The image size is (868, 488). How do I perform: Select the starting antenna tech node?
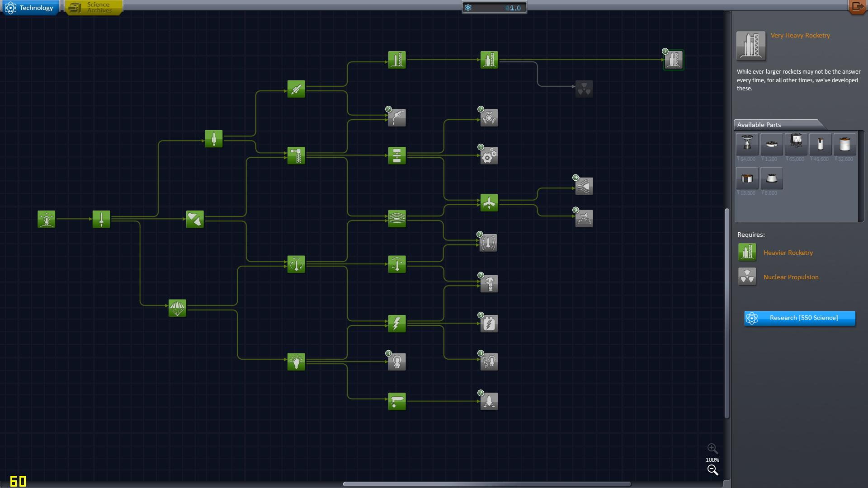(47, 219)
